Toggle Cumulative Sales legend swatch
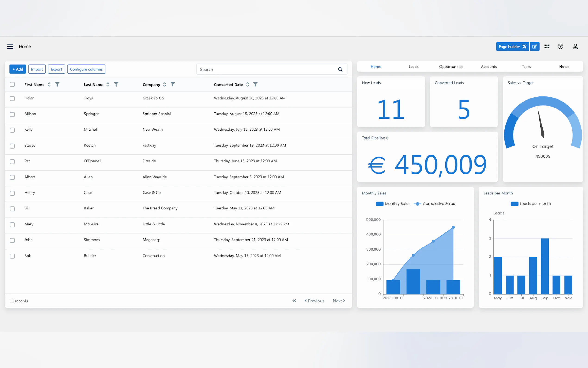The image size is (588, 368). pos(417,204)
